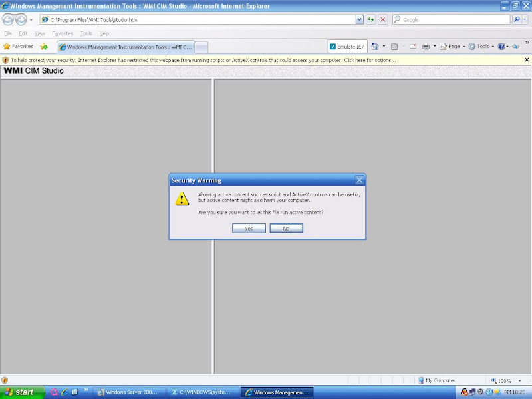532x399 pixels.
Task: Click the blue command bar icon after Help
Action: (516, 47)
